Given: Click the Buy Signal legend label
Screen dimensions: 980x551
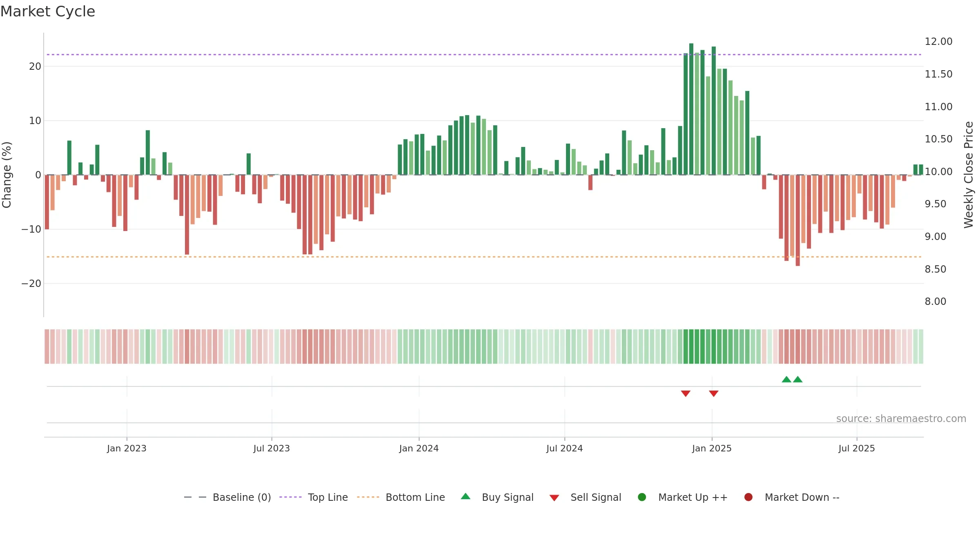Looking at the screenshot, I should pyautogui.click(x=508, y=497).
